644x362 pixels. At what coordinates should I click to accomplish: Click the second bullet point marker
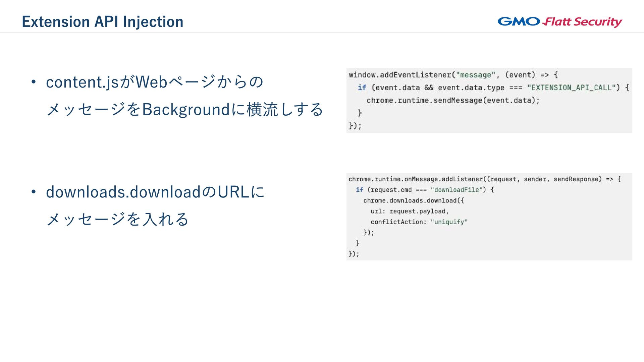click(x=33, y=192)
